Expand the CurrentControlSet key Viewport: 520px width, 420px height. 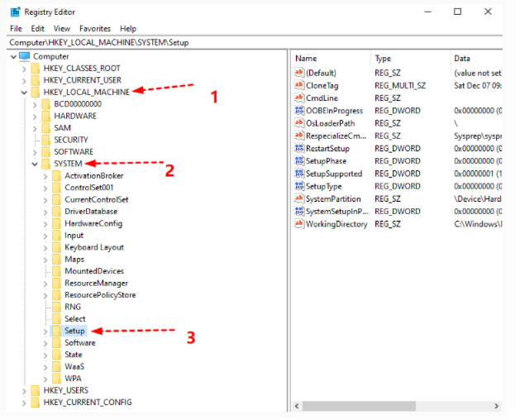(x=45, y=200)
